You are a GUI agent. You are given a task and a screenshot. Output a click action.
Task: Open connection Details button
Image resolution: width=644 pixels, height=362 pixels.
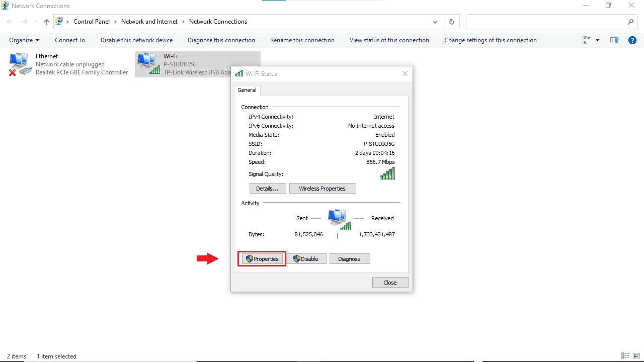point(267,189)
